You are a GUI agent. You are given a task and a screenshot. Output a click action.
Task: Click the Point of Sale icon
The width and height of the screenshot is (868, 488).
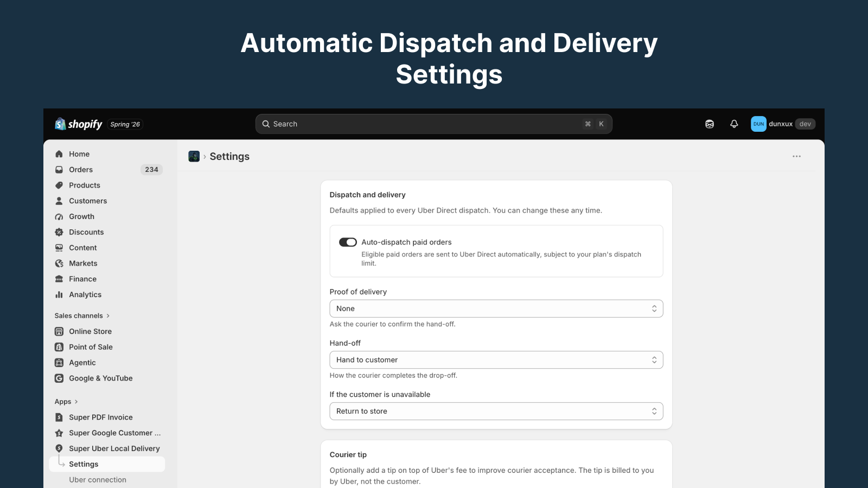(x=59, y=347)
